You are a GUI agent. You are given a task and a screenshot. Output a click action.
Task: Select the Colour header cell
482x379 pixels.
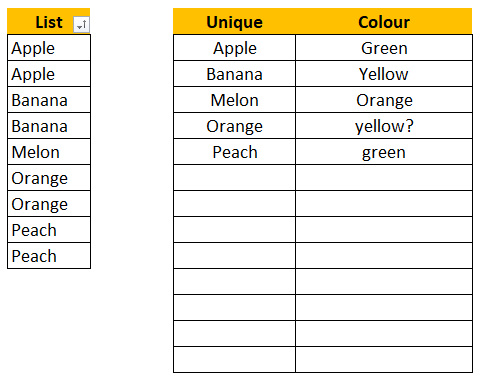(384, 21)
